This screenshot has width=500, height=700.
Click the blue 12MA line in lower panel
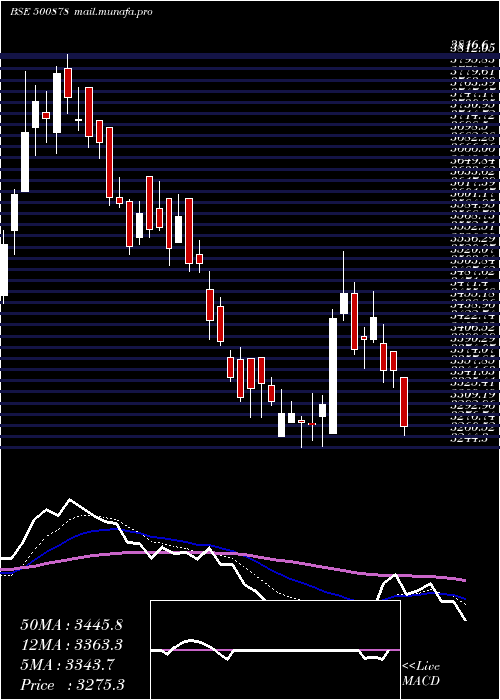pos(232,550)
